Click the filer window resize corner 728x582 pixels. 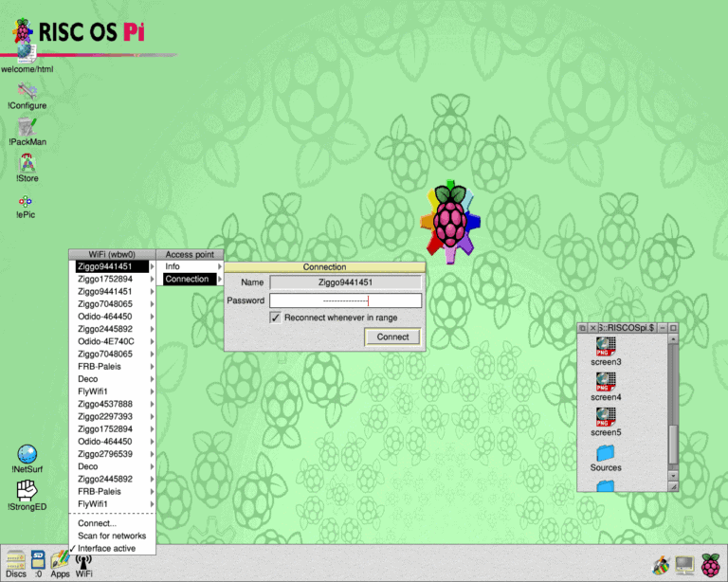coord(673,486)
